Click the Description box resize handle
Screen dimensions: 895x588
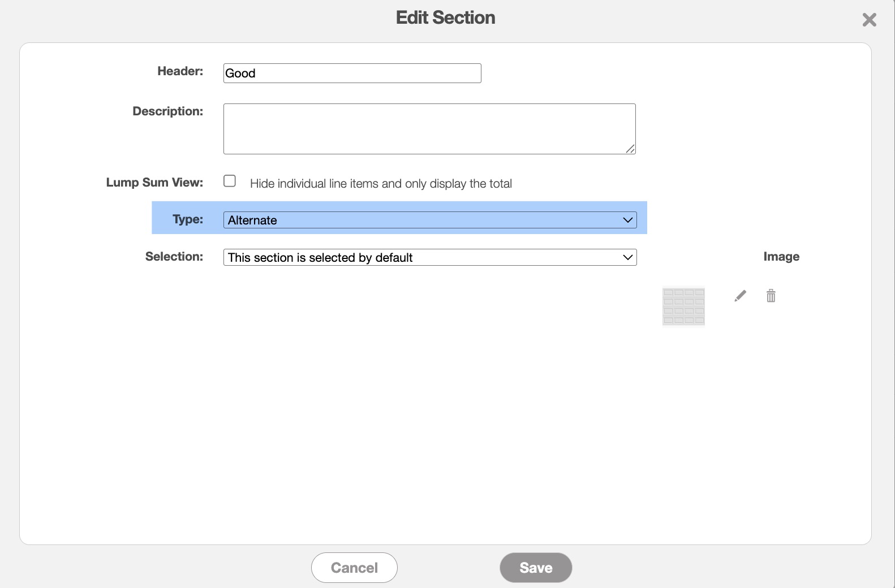630,149
